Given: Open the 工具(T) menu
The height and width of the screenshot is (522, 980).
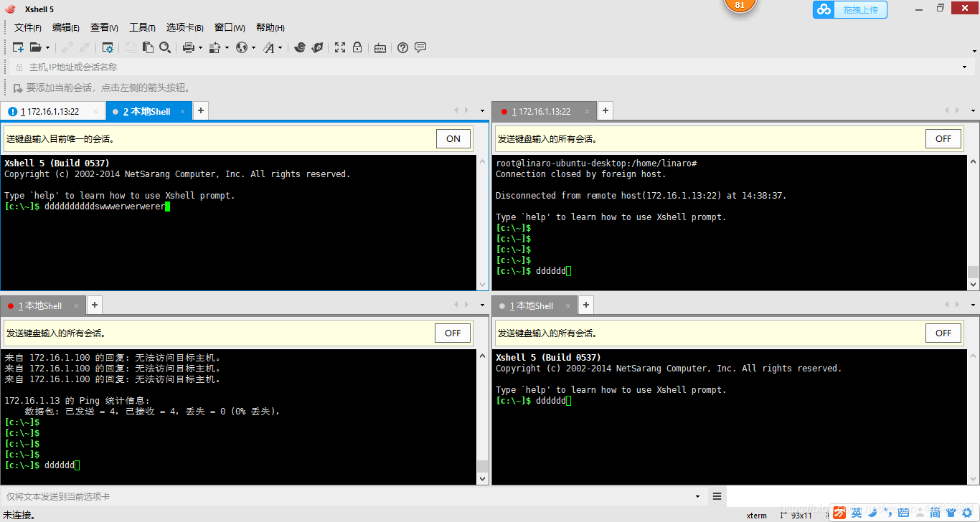Looking at the screenshot, I should (142, 28).
